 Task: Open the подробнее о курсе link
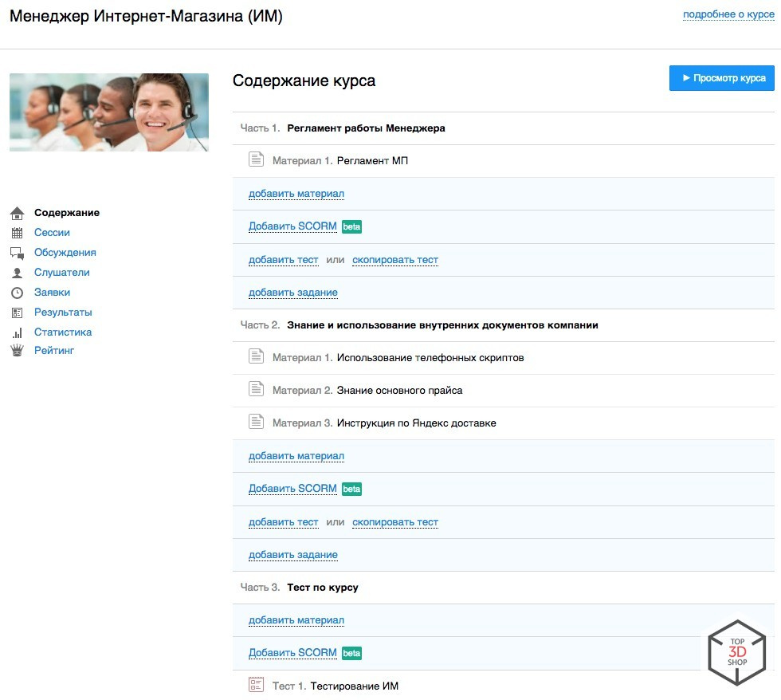[728, 14]
